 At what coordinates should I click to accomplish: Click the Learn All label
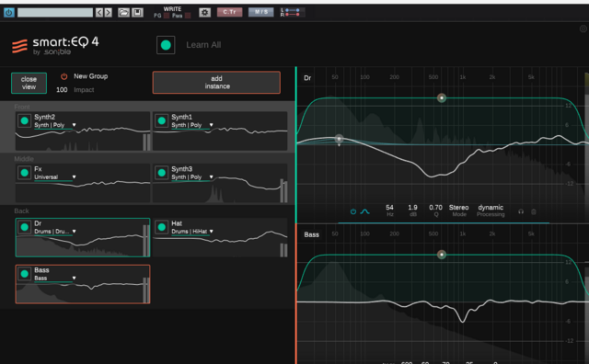(x=203, y=45)
